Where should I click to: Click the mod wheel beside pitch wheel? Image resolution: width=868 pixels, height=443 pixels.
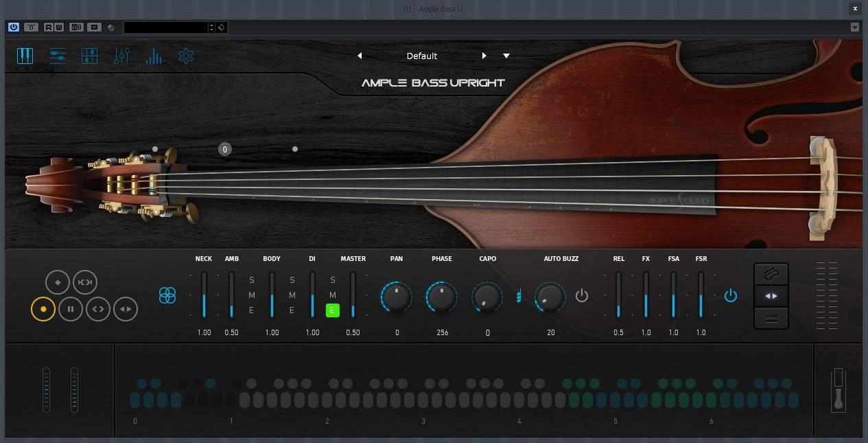click(x=74, y=390)
